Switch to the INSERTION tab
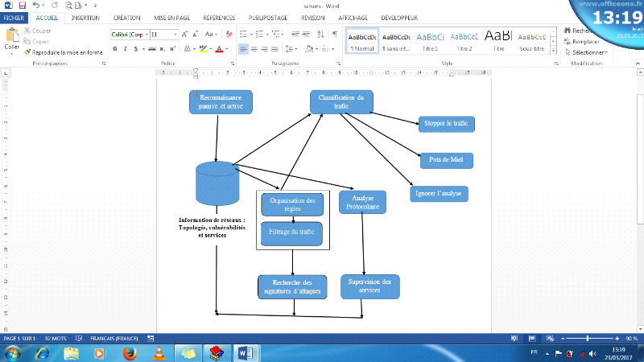This screenshot has width=644, height=362. [85, 17]
